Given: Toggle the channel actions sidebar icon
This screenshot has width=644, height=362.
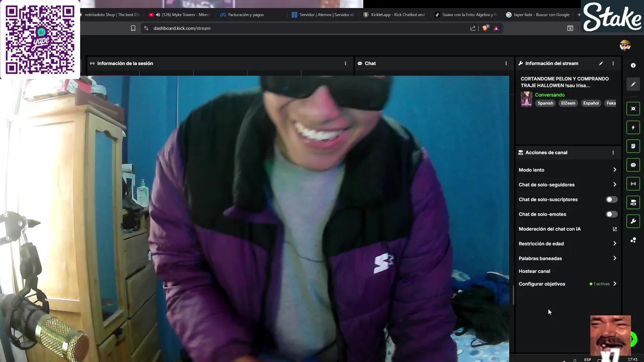Looking at the screenshot, I should 633,202.
